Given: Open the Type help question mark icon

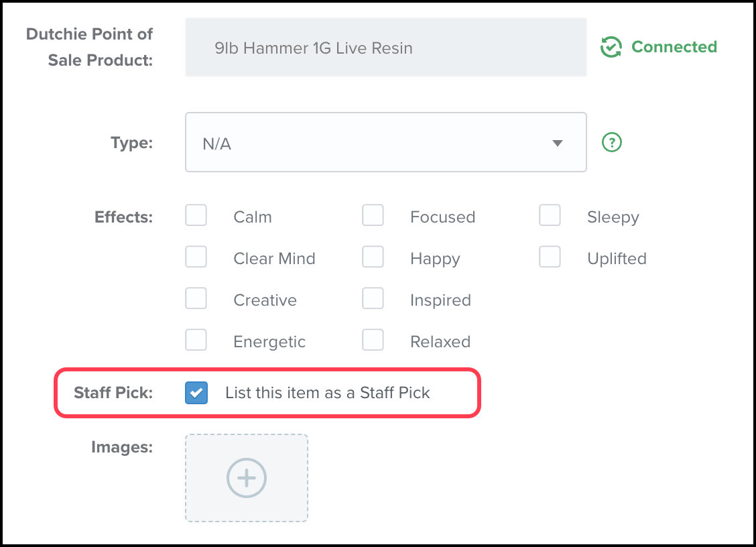Looking at the screenshot, I should [x=611, y=142].
